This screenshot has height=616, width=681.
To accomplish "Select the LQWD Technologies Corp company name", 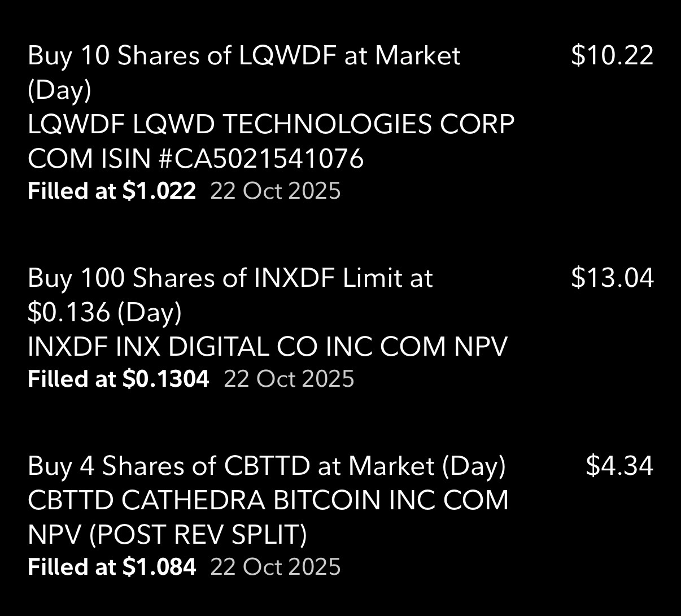I will (x=324, y=125).
